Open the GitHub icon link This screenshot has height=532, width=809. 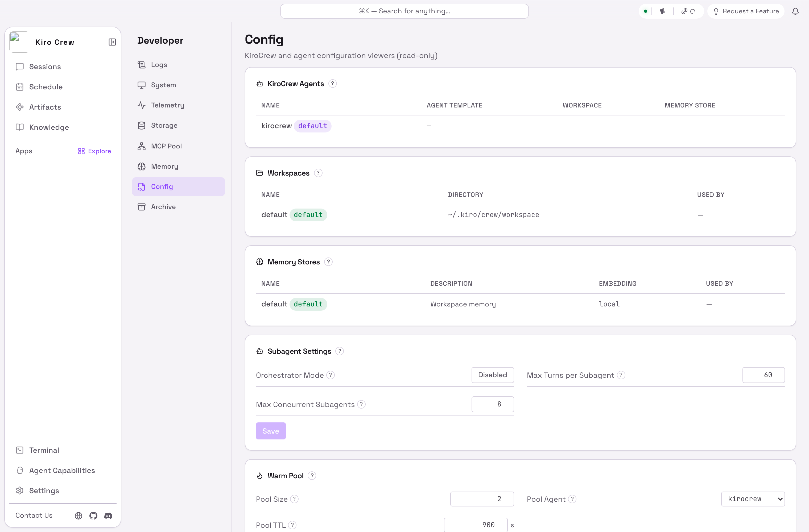[93, 515]
